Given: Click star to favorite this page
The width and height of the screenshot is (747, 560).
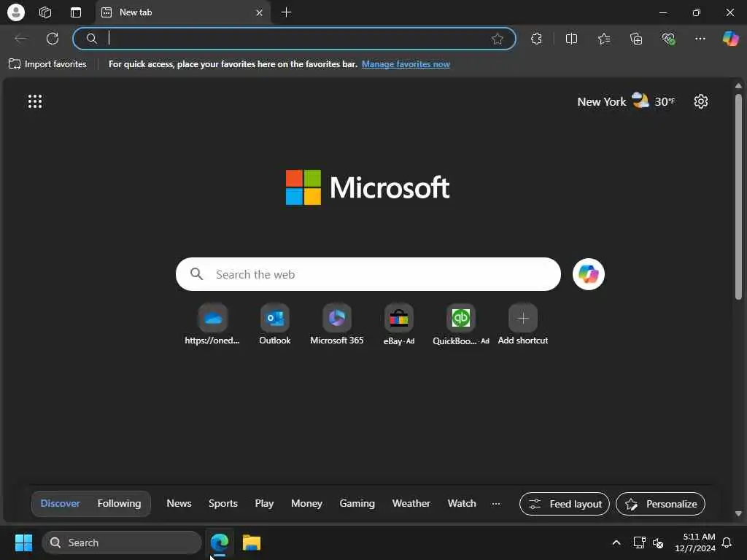Looking at the screenshot, I should 498,39.
